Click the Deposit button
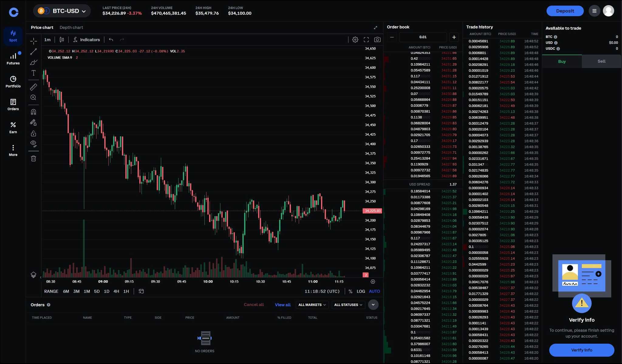 pyautogui.click(x=564, y=10)
